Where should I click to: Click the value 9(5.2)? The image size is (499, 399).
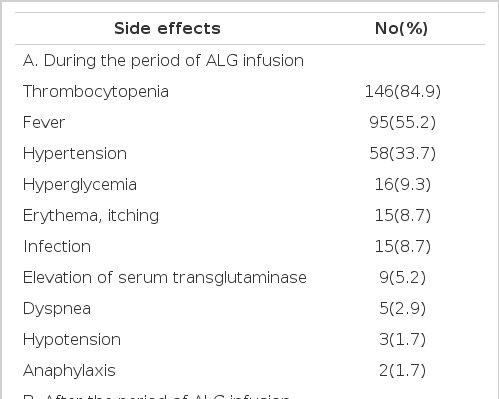pyautogui.click(x=403, y=277)
